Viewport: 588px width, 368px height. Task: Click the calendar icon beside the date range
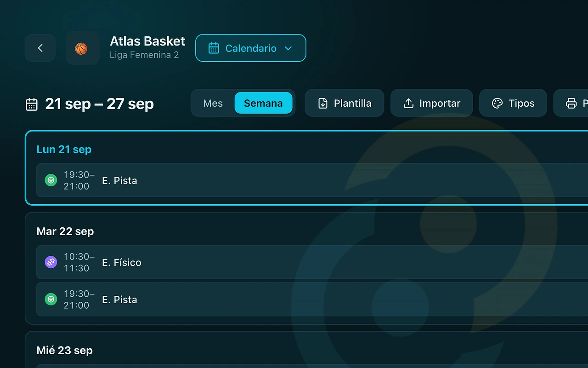click(32, 104)
